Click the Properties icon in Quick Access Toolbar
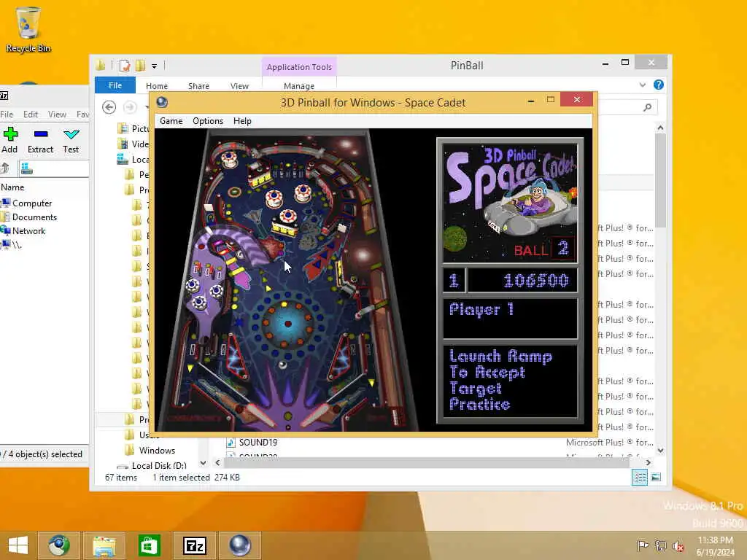The image size is (747, 560). point(124,65)
